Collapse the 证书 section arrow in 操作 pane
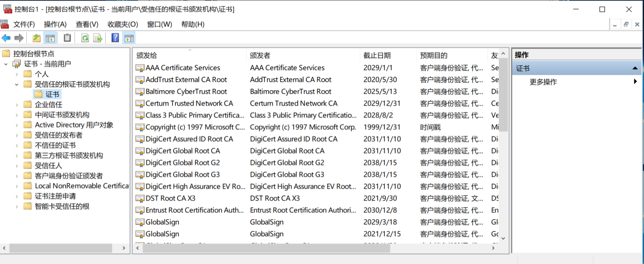Viewport: 644px width, 264px height. (635, 68)
